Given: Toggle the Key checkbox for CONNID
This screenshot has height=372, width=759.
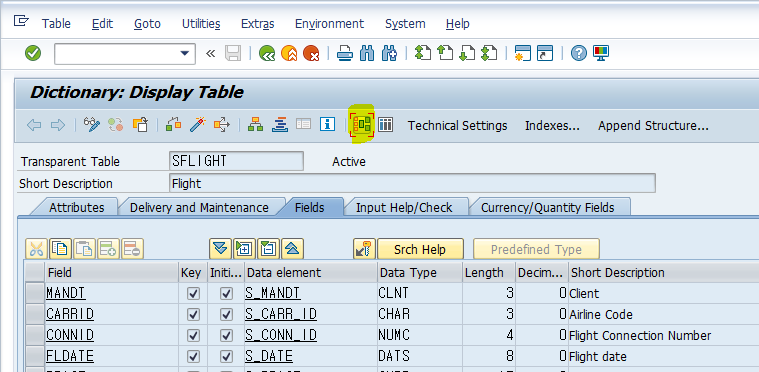Looking at the screenshot, I should coord(193,336).
